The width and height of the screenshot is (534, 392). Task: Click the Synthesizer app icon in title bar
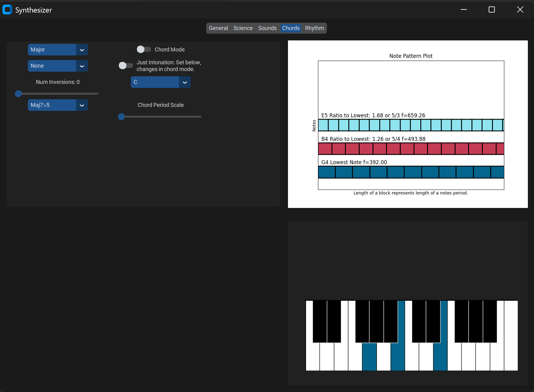(x=7, y=10)
